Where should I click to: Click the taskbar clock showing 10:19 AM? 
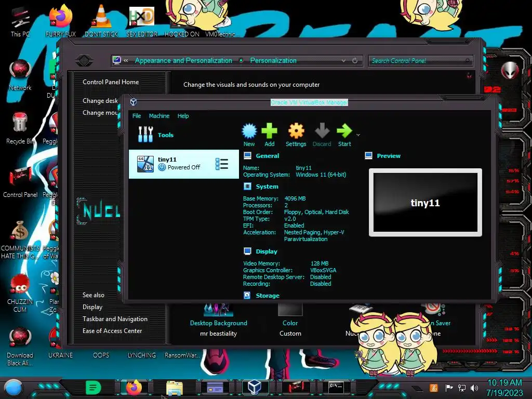coord(504,388)
